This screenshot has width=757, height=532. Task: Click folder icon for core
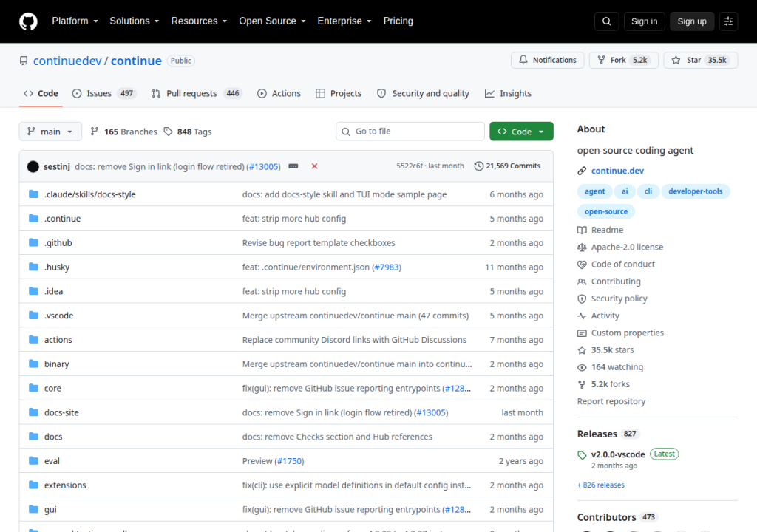coord(33,388)
